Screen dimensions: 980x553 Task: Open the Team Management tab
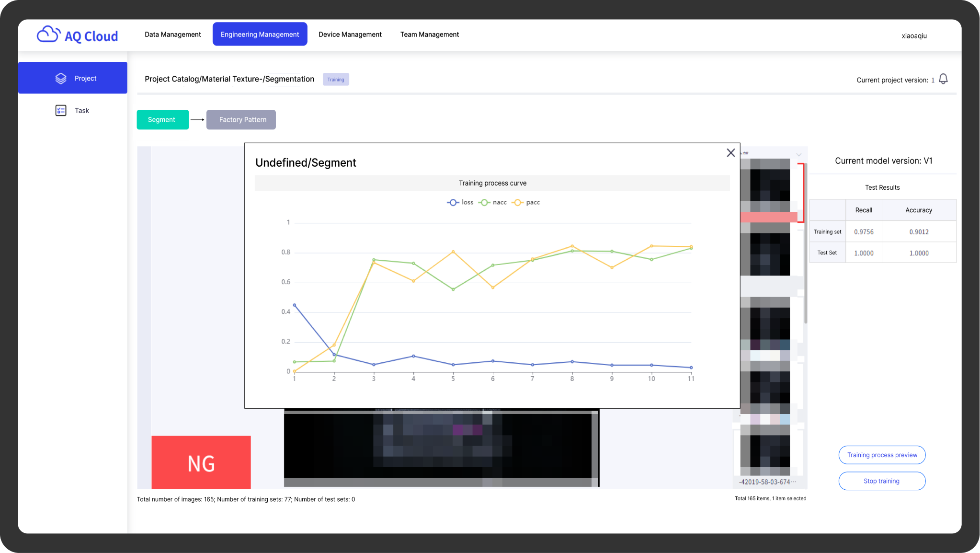coord(430,35)
